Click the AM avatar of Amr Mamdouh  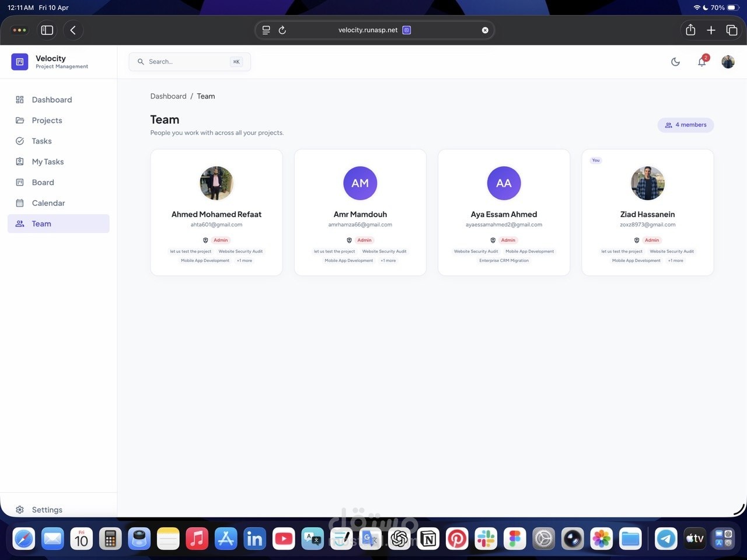click(x=360, y=183)
